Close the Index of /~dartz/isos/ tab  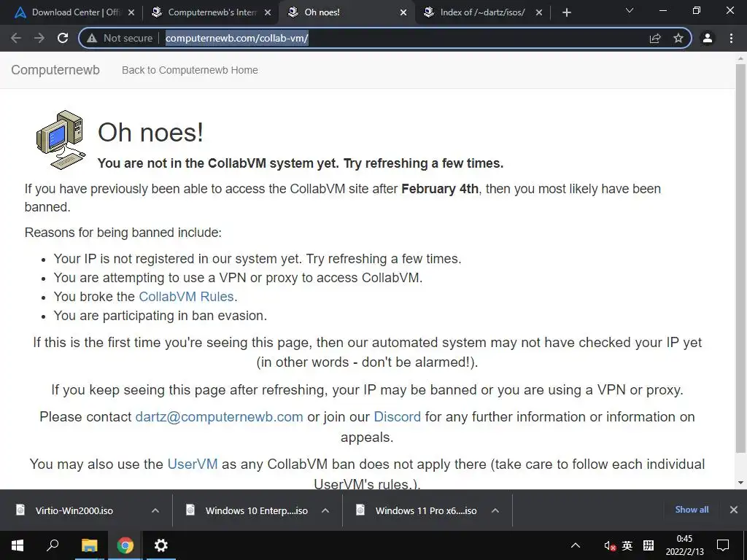[x=539, y=13]
